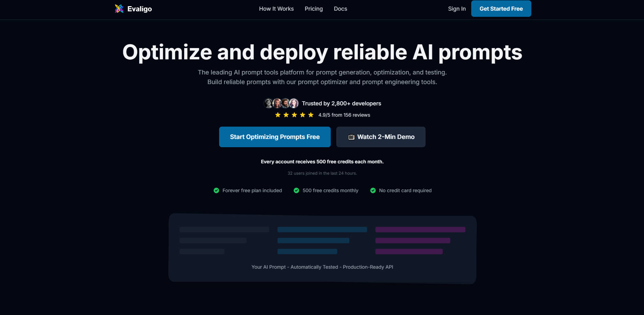Click the last developer avatar in the row
The image size is (644, 315).
(294, 103)
